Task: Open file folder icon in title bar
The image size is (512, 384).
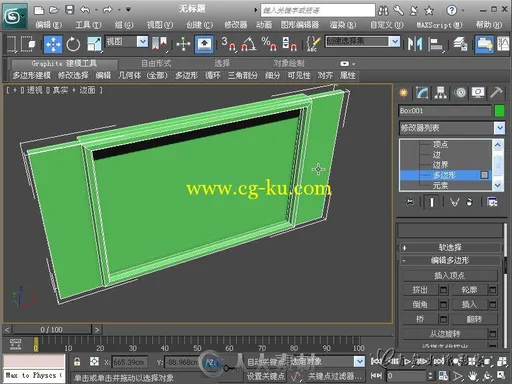Action: 54,10
